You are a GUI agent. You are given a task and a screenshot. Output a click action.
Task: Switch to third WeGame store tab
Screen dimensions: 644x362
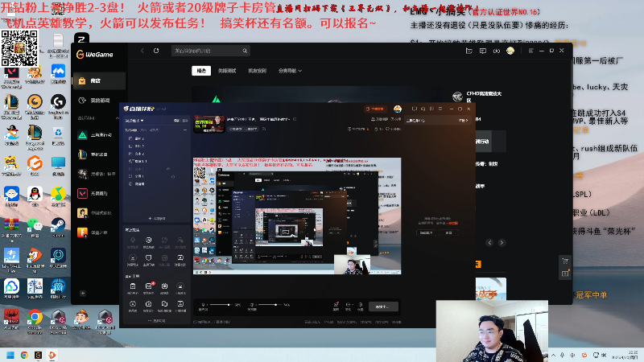[x=257, y=71]
